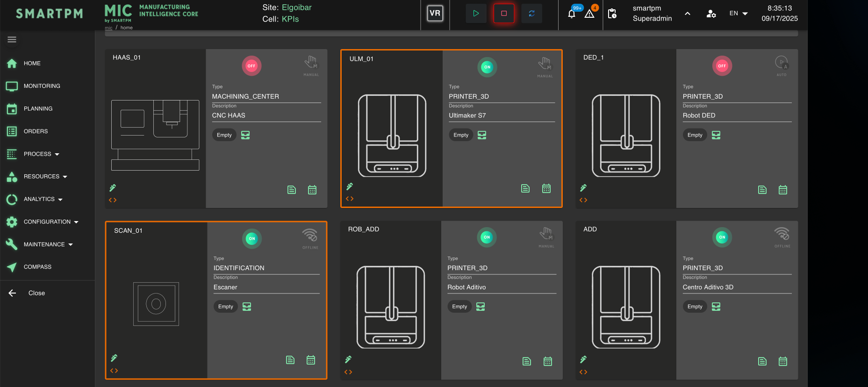
Task: Select the SCAN_01 scanner thumbnail
Action: [x=156, y=304]
